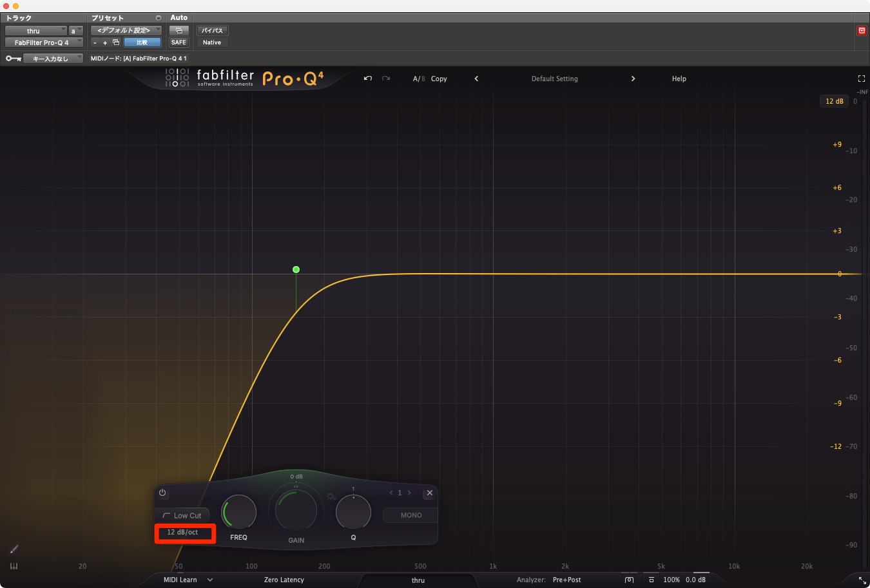Toggle the band power button
The image size is (870, 588).
(162, 493)
